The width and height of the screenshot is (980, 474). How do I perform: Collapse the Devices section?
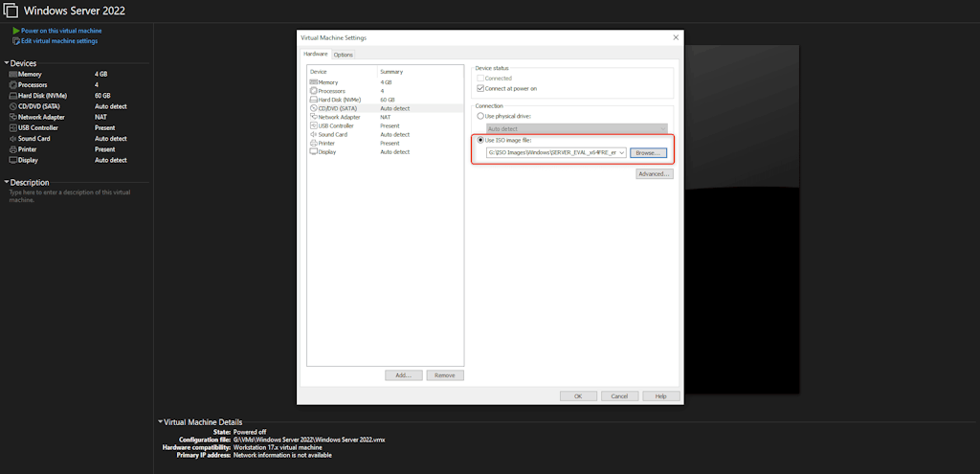pos(7,63)
